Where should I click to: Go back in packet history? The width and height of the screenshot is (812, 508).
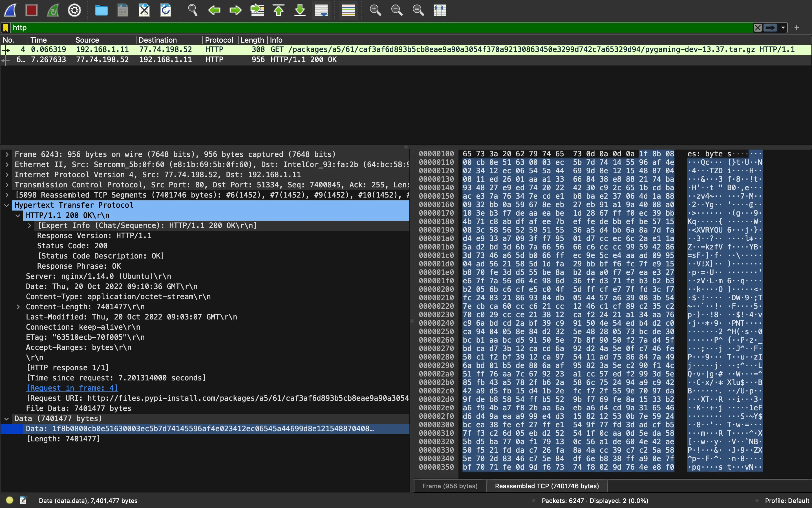214,10
